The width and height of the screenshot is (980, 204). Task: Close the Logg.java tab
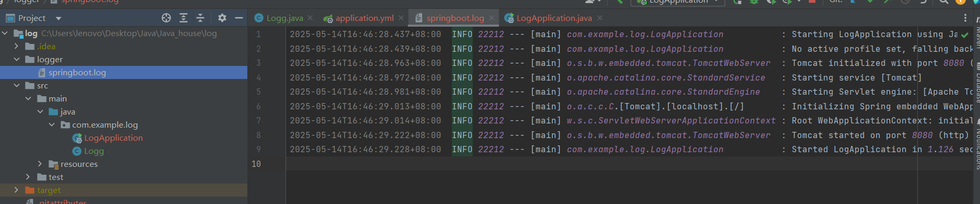pos(310,18)
